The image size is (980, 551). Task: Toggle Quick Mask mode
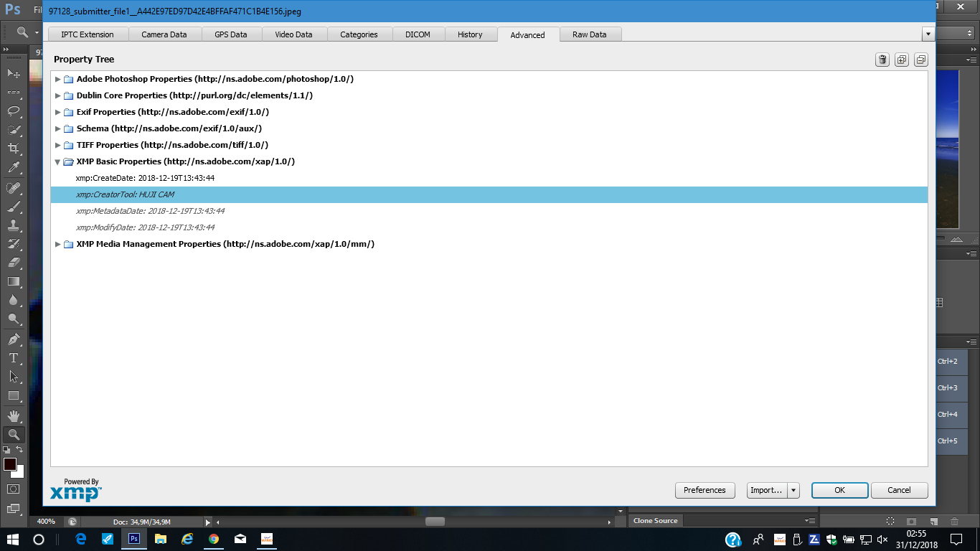[14, 489]
